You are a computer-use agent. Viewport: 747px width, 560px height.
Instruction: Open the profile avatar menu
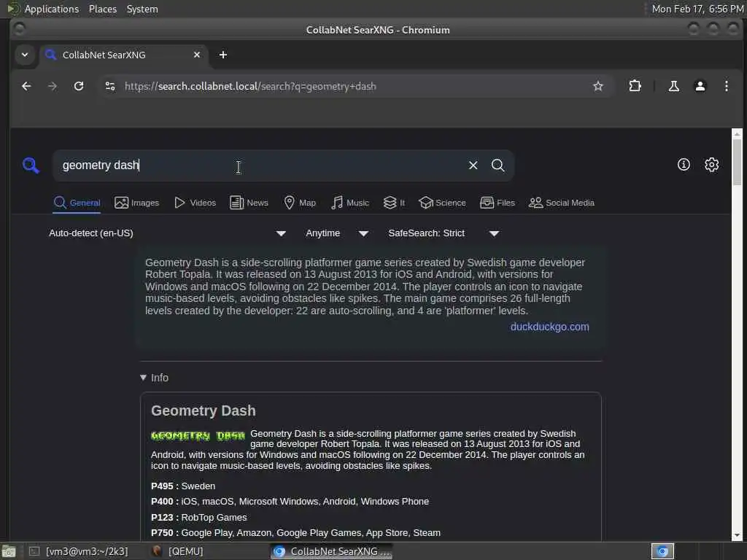click(700, 86)
